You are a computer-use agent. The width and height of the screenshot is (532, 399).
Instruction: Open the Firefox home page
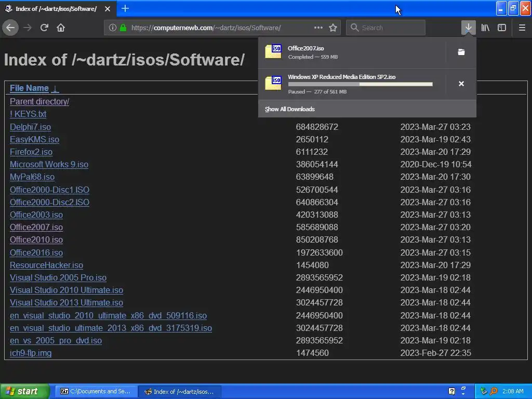(x=61, y=28)
